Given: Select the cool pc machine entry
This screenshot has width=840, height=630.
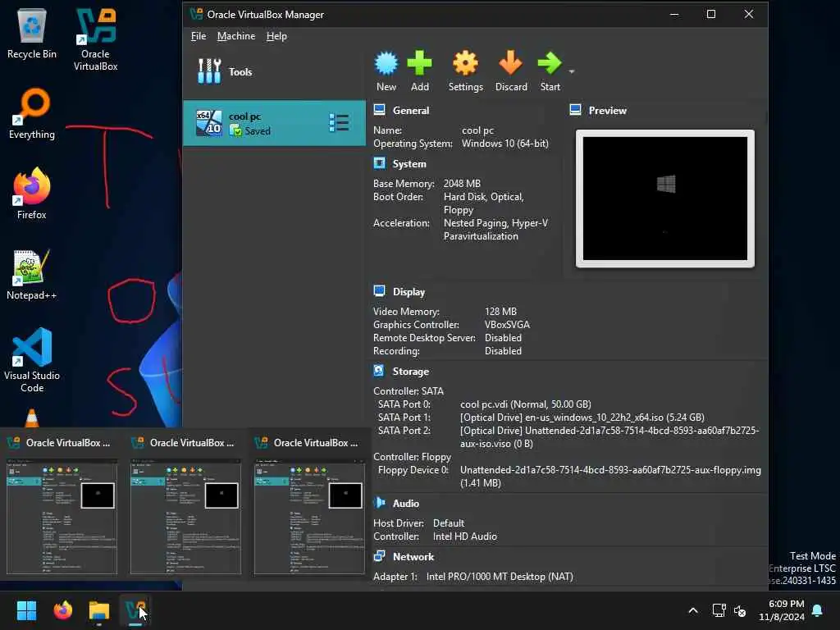Looking at the screenshot, I should pos(274,123).
